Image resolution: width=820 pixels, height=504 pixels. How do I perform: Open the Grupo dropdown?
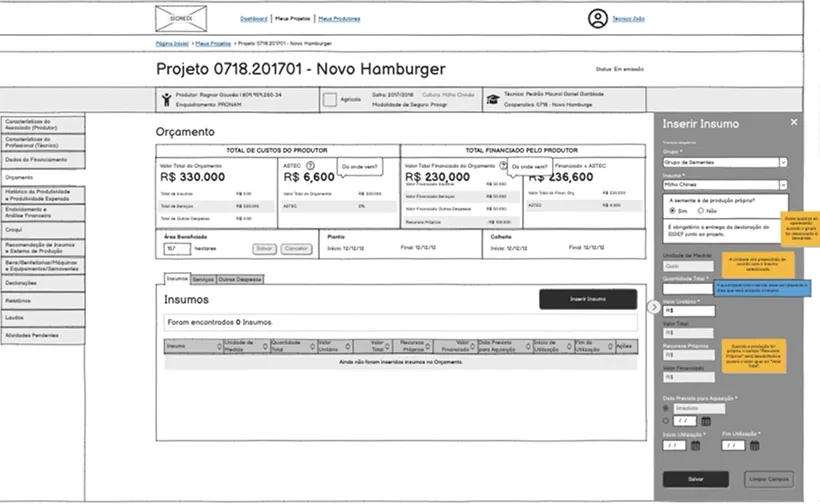pyautogui.click(x=725, y=163)
